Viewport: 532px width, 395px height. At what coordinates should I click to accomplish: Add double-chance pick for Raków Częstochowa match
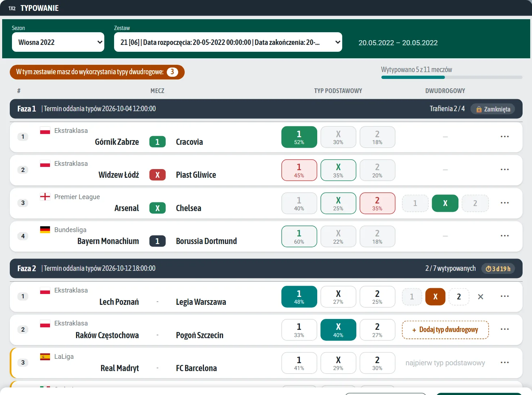pos(445,330)
